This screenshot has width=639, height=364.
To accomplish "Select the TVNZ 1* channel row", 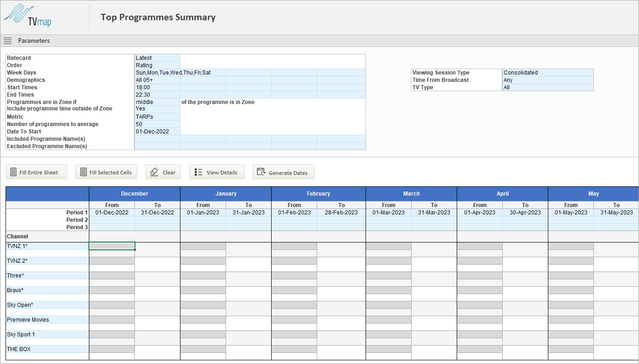I will click(47, 246).
